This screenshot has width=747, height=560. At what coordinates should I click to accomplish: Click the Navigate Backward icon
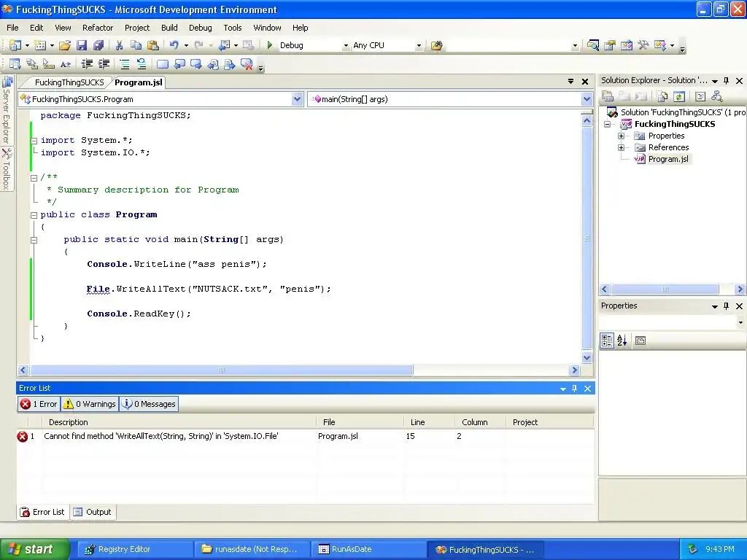[224, 45]
